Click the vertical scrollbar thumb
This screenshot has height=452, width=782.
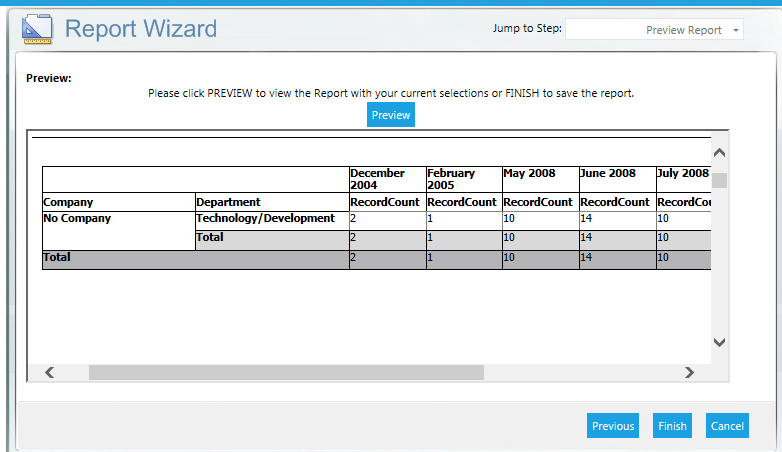[719, 181]
